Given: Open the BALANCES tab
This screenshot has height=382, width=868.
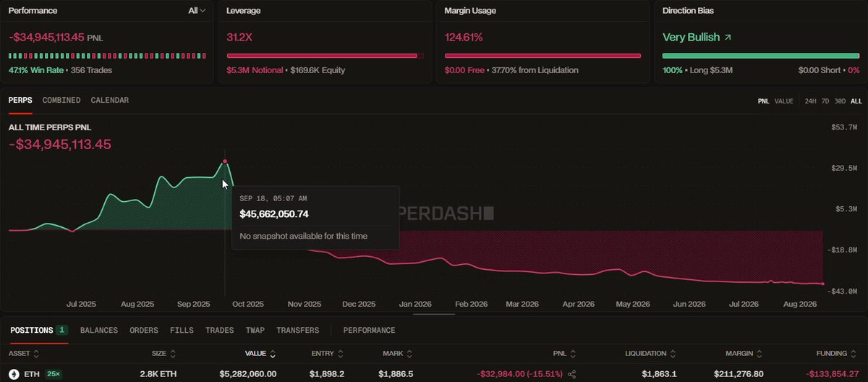Looking at the screenshot, I should [x=99, y=330].
